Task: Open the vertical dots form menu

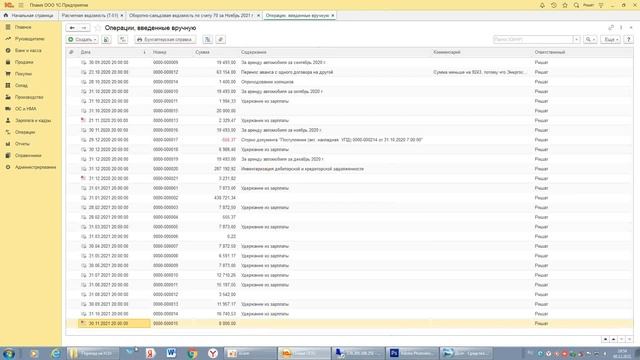Action: pos(621,28)
